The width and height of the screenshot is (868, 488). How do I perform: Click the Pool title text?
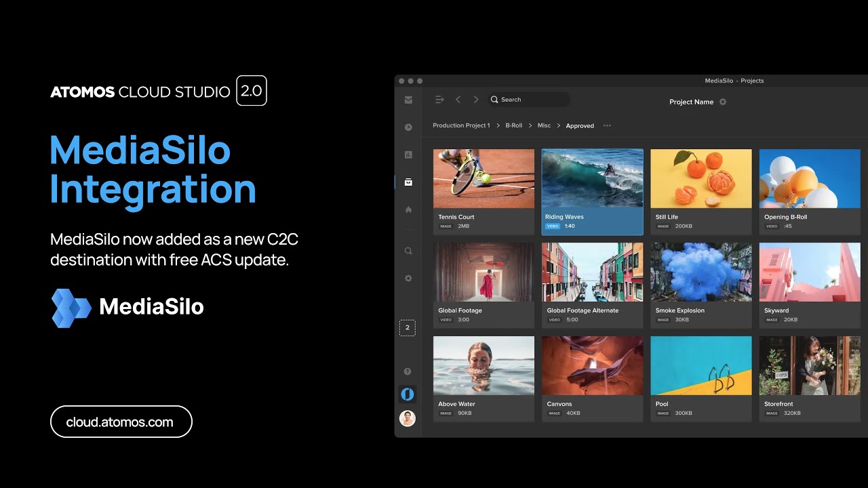662,404
